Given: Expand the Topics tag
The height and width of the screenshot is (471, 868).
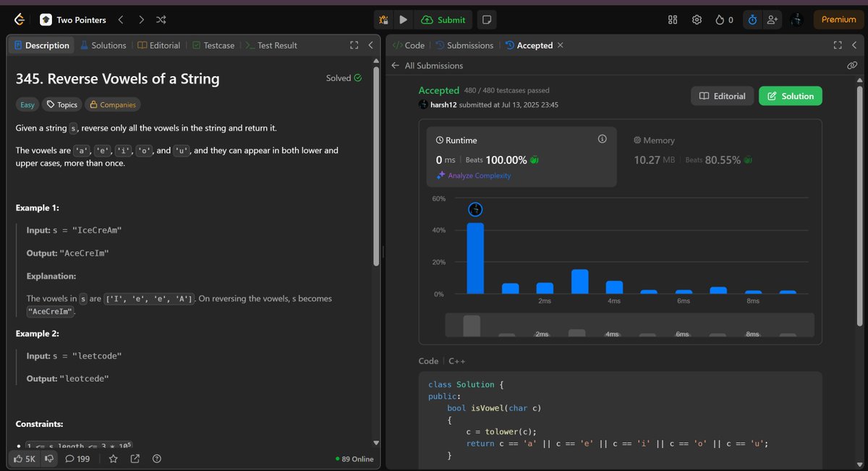Looking at the screenshot, I should pos(61,105).
